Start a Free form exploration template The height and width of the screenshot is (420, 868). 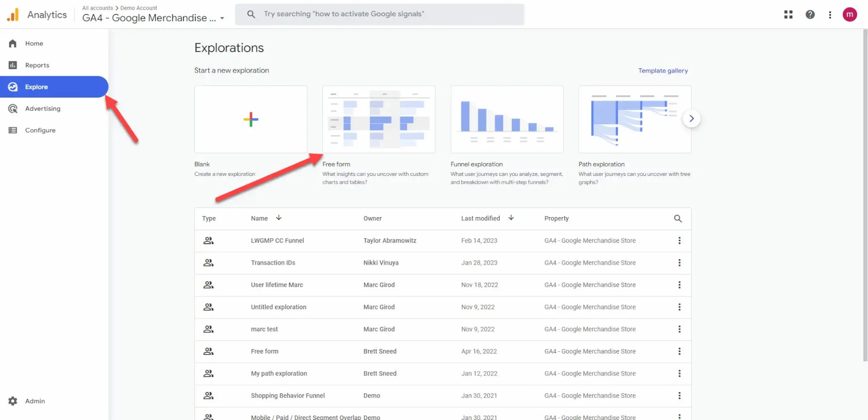[x=378, y=119]
